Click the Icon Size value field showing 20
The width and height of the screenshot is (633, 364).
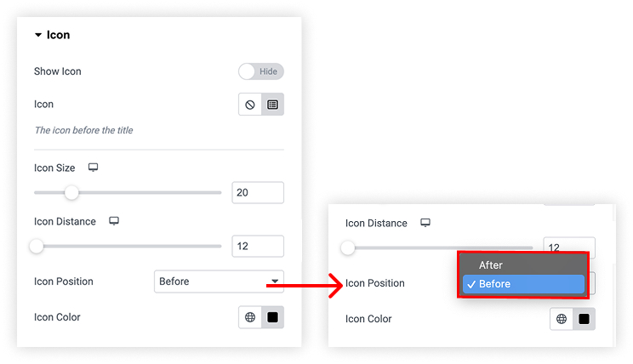258,192
